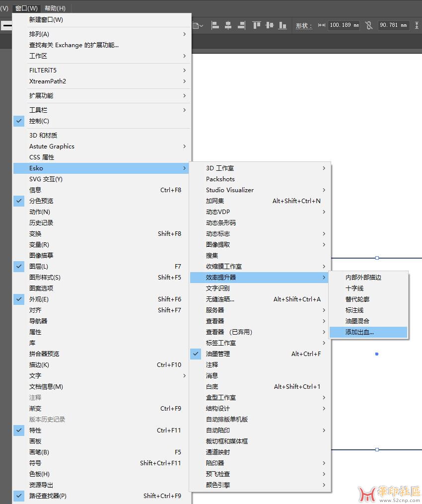
Task: Open the 变换 panel entry
Action: [x=102, y=234]
